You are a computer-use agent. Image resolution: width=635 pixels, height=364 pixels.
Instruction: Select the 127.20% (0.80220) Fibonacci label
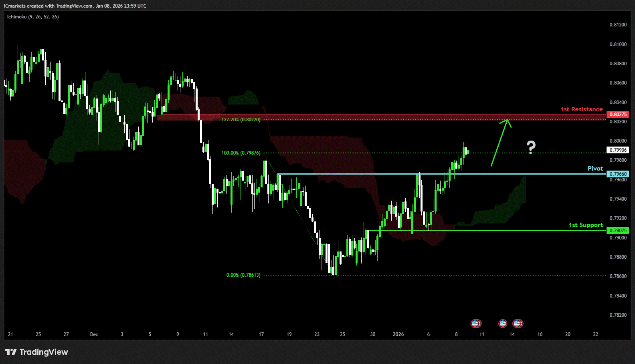coord(241,120)
